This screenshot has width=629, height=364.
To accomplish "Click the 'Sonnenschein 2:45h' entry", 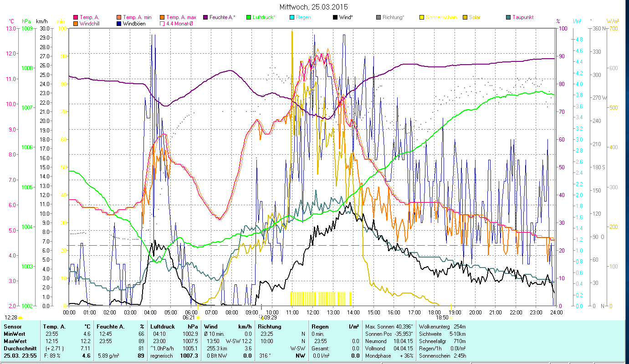I will (x=442, y=356).
